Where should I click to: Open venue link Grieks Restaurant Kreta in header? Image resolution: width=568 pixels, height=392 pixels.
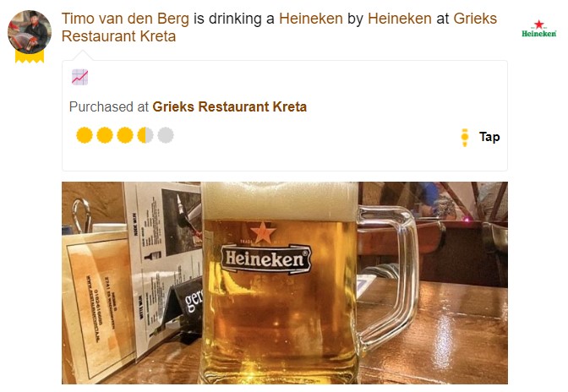[279, 27]
